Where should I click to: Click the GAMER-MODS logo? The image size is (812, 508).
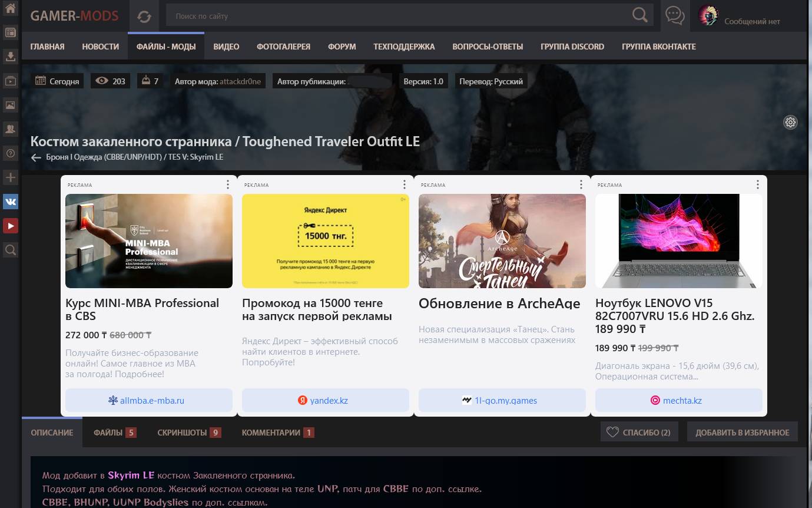(x=75, y=16)
